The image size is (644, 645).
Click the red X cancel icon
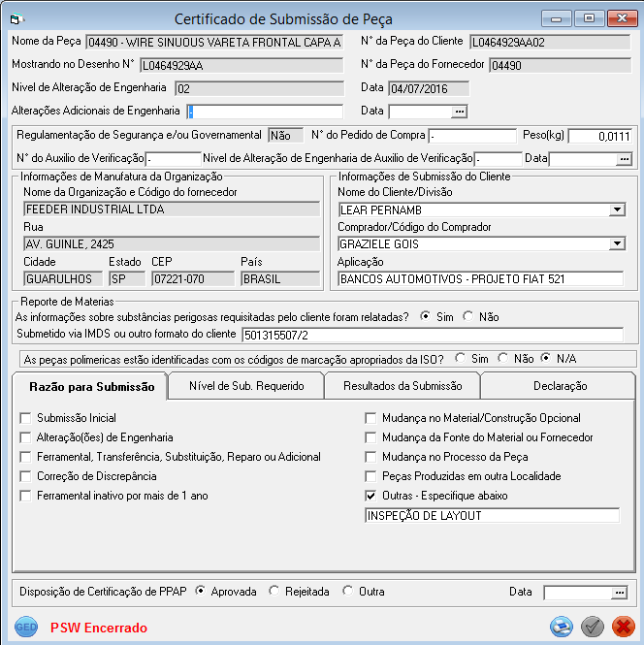[x=624, y=627]
